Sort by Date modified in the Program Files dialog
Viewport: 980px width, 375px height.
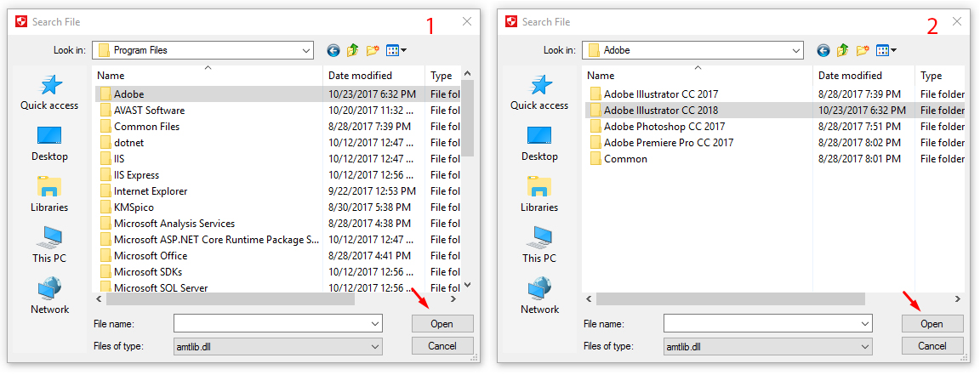[x=373, y=76]
